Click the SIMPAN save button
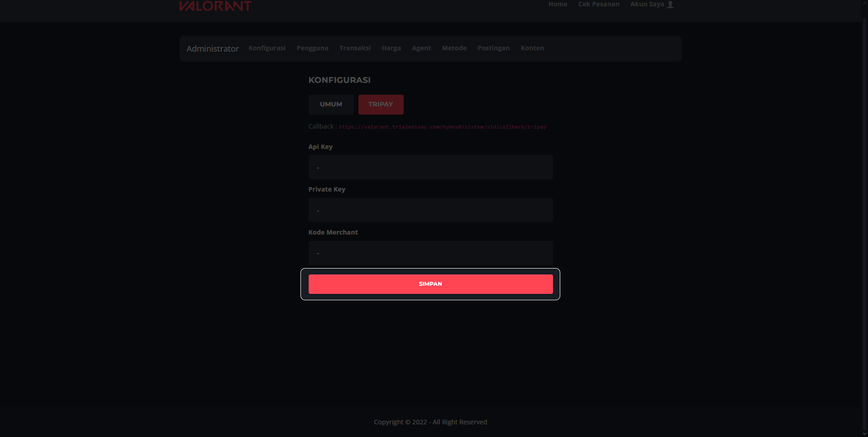Screen dimensions: 868x437 point(430,284)
